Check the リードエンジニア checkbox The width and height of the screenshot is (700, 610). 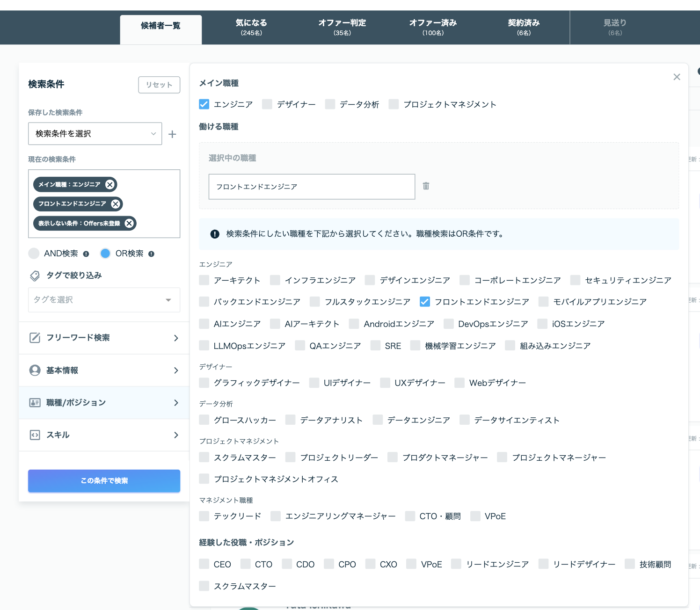click(456, 564)
